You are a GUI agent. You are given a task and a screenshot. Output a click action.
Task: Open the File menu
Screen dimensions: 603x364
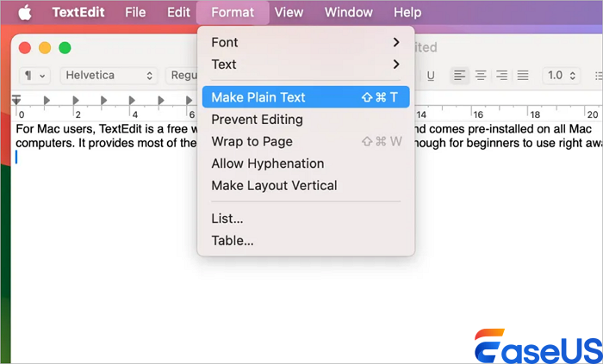click(135, 12)
